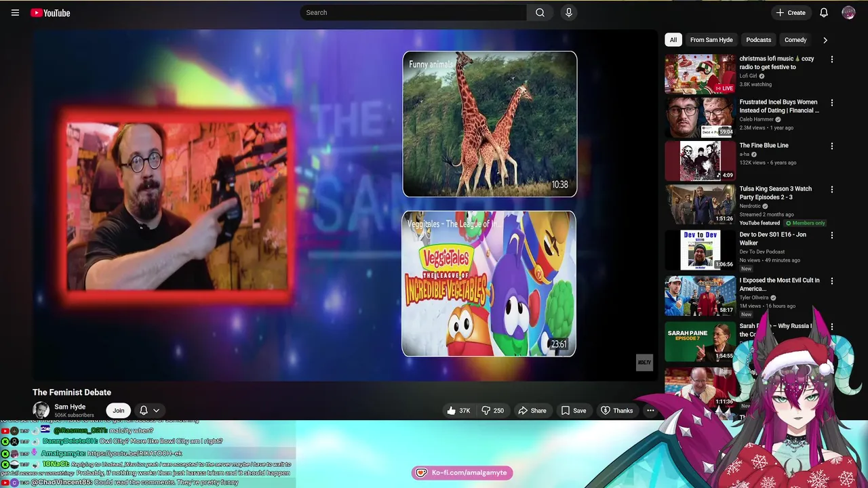
Task: Open Dev To Dev Podcast channel name
Action: pyautogui.click(x=761, y=252)
